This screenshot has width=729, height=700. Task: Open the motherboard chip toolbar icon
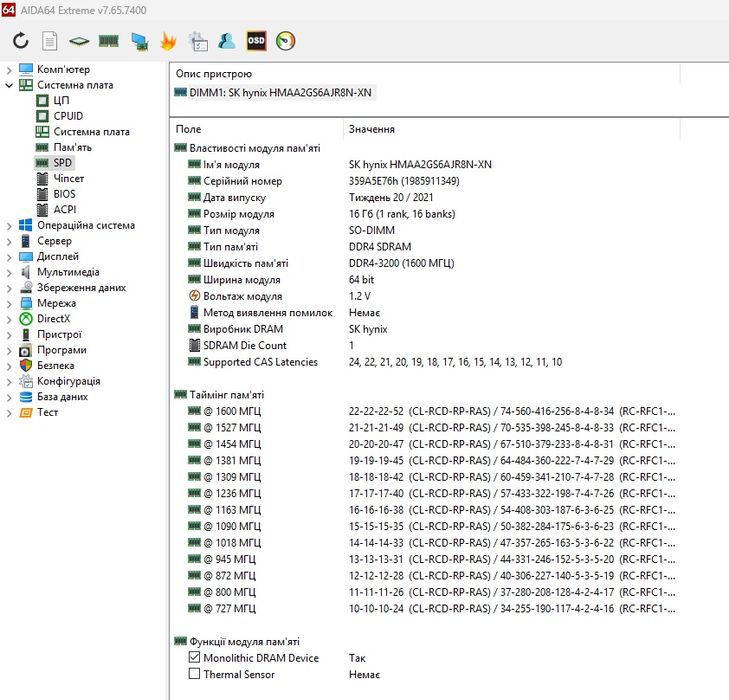point(79,41)
